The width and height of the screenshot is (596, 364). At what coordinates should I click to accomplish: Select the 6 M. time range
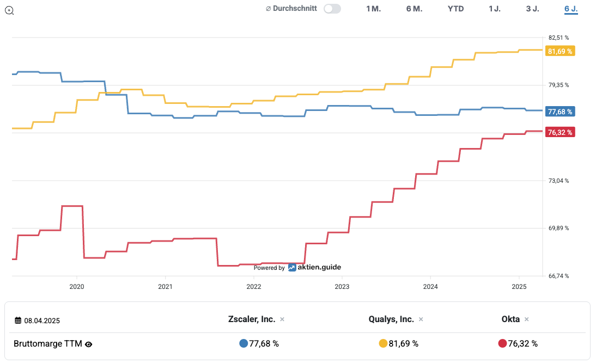pos(414,9)
